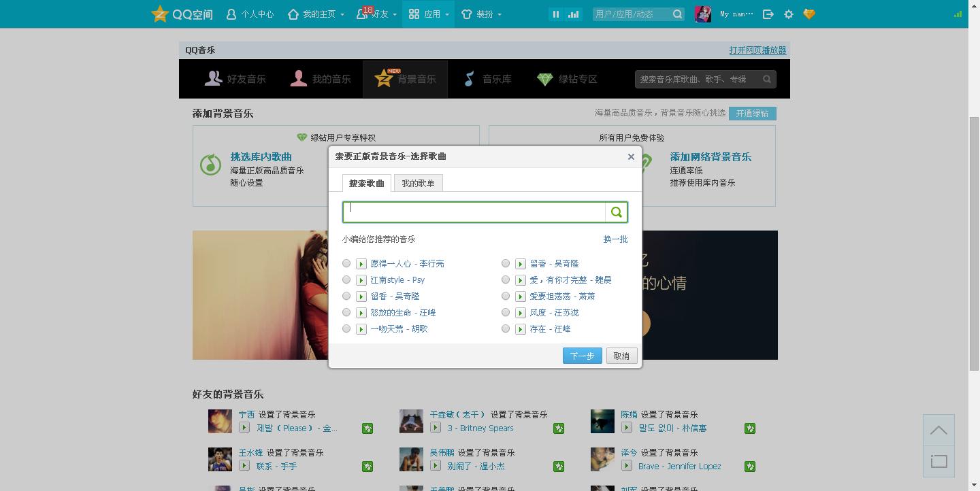Play 3 - Britney Spears song

[436, 428]
